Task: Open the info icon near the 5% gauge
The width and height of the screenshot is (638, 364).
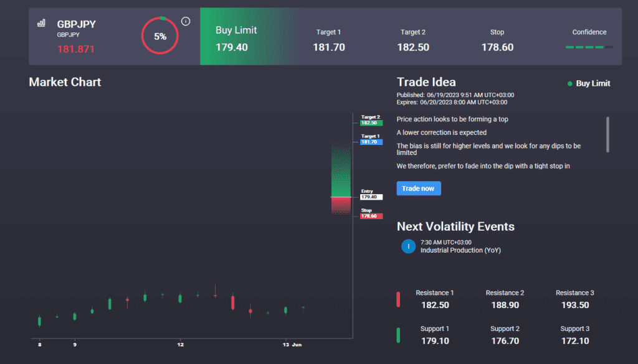Action: [186, 21]
